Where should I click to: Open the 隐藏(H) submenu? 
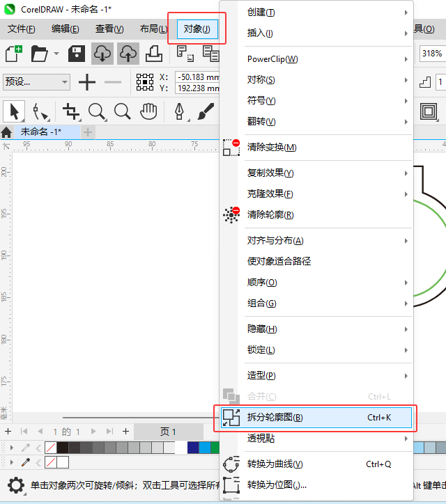pos(316,329)
